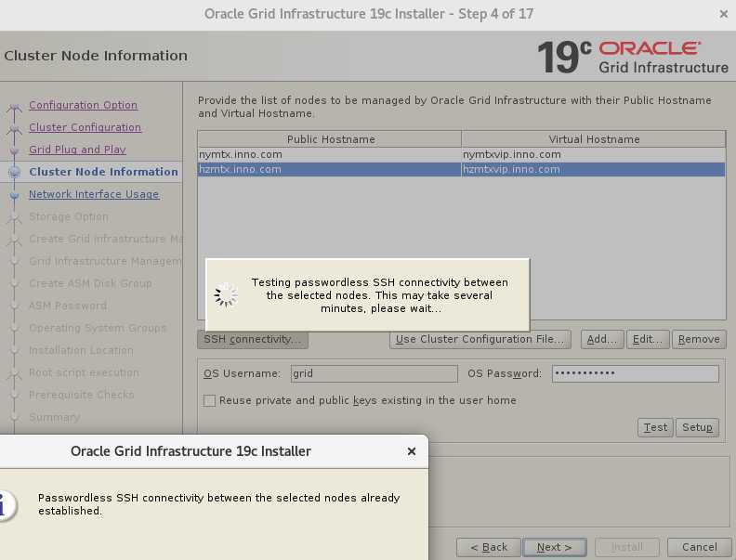The image size is (736, 560).
Task: Click the Cluster Node Information step bullet
Action: coord(15,172)
